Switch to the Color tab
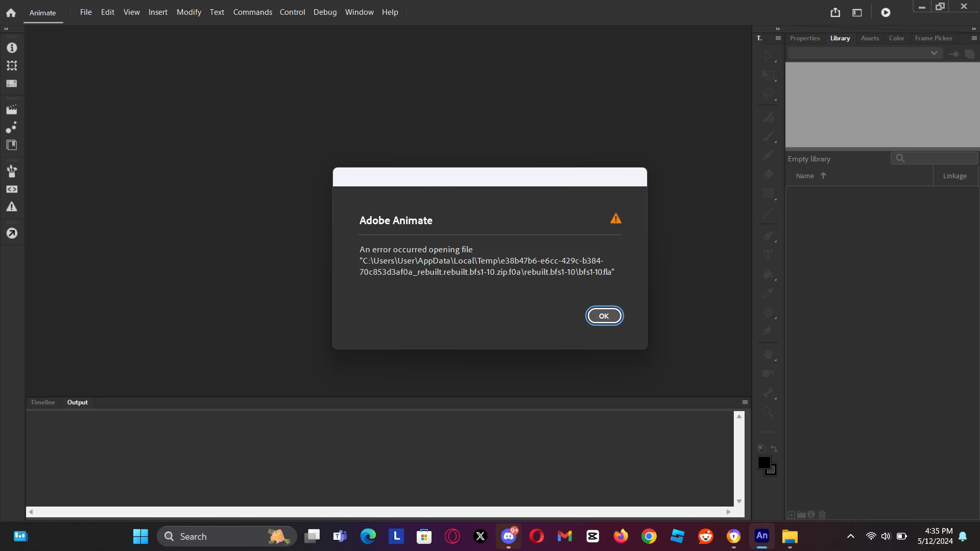This screenshot has height=551, width=980. [x=896, y=38]
